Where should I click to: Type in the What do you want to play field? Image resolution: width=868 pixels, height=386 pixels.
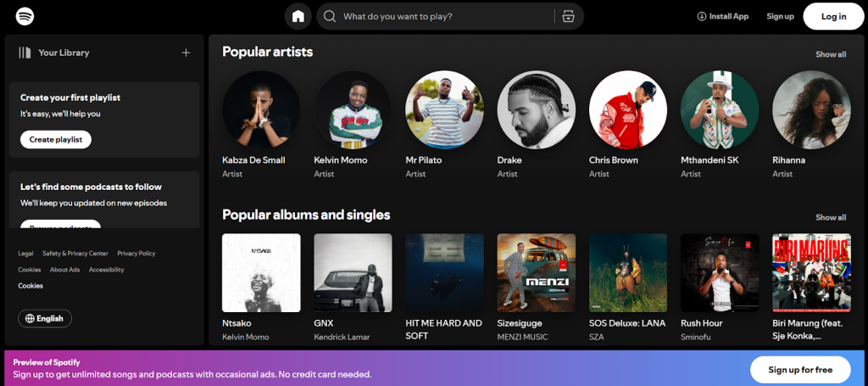click(441, 16)
